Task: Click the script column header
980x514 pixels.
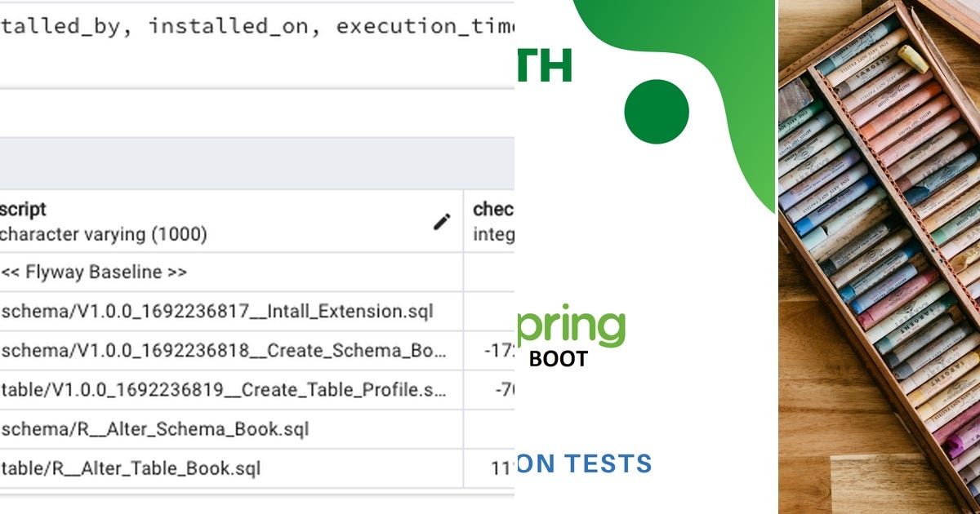Action: 23,210
